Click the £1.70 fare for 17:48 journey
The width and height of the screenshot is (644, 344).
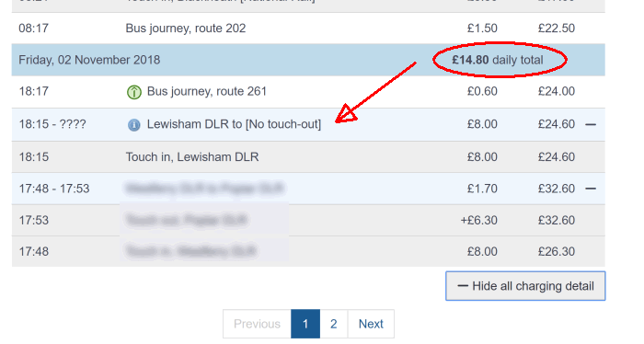click(482, 189)
